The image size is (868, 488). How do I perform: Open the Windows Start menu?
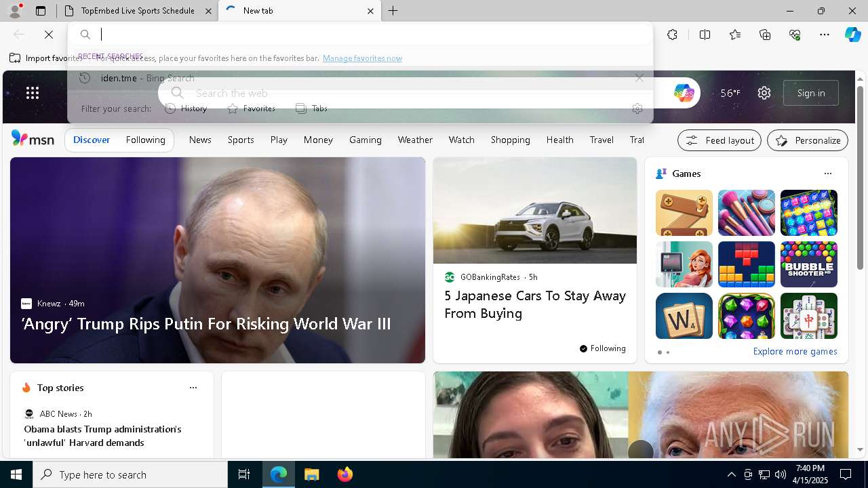pos(16,474)
